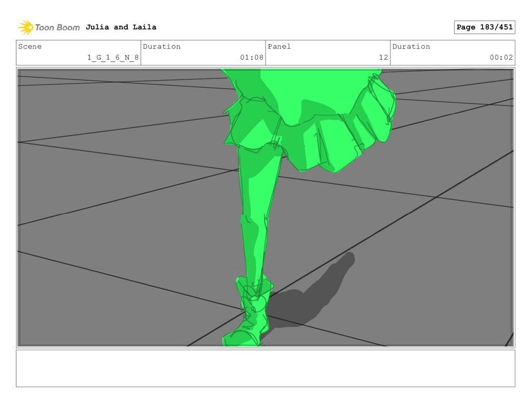Click the empty notes box below the panel

pyautogui.click(x=265, y=368)
